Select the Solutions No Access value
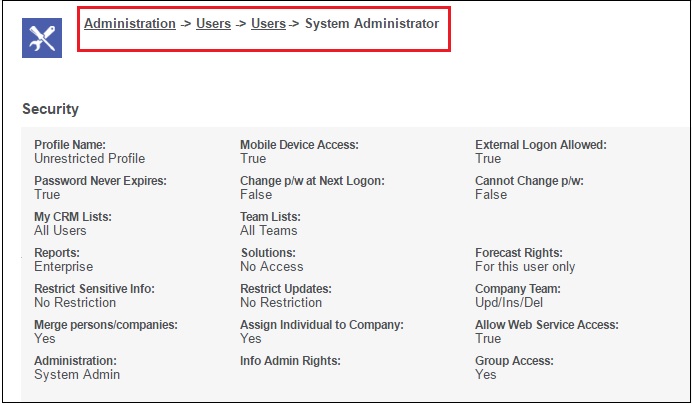This screenshot has height=404, width=692. pos(271,267)
